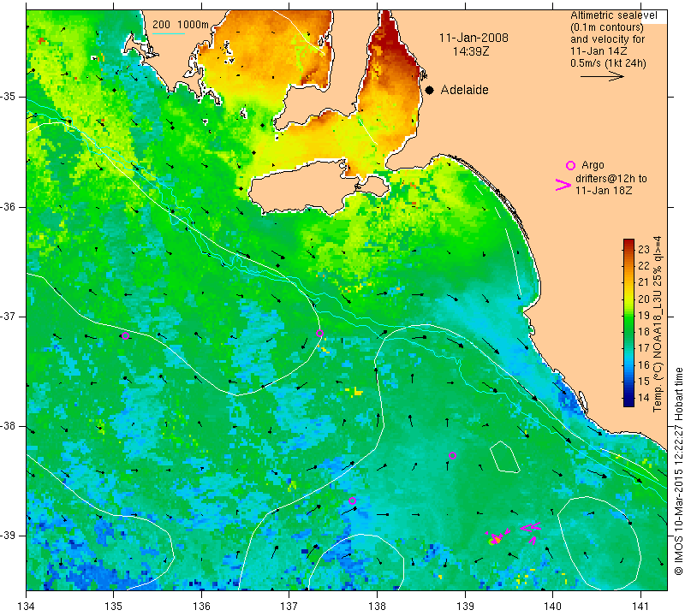The height and width of the screenshot is (616, 685).
Task: Click the longitude axis label 134
Action: click(27, 607)
